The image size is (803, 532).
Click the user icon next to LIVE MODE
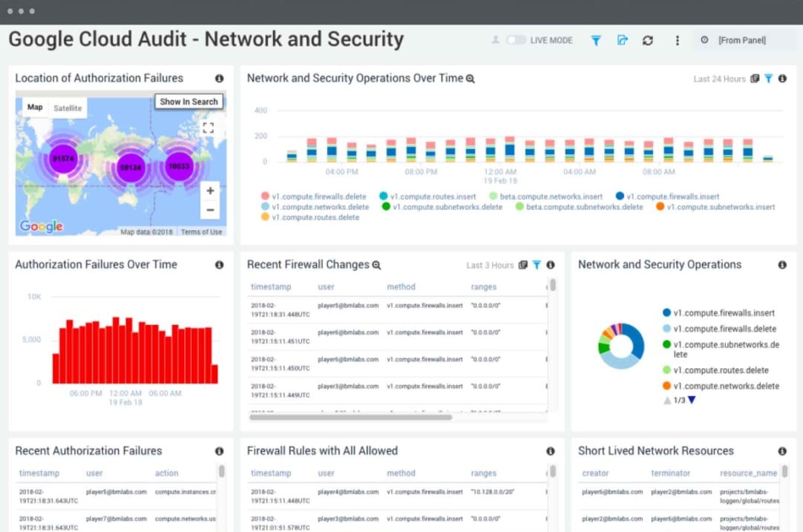click(495, 39)
